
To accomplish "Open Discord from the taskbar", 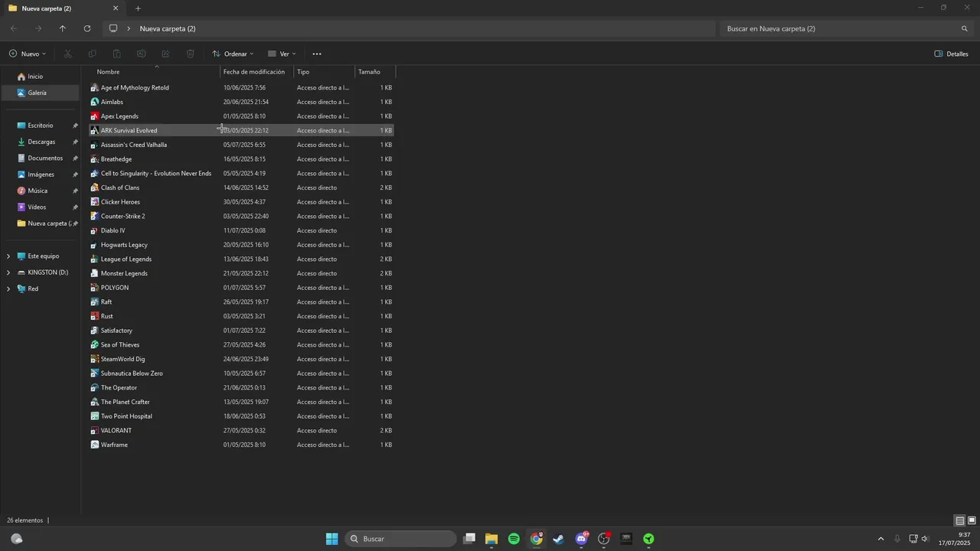I will (x=582, y=539).
